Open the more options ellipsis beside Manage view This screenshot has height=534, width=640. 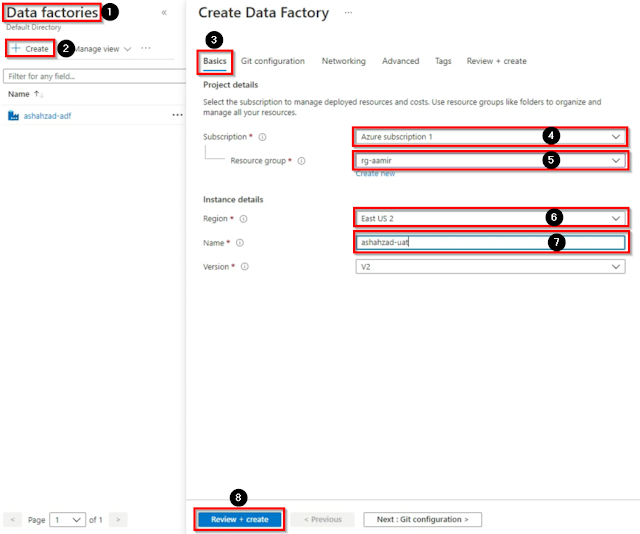click(146, 48)
